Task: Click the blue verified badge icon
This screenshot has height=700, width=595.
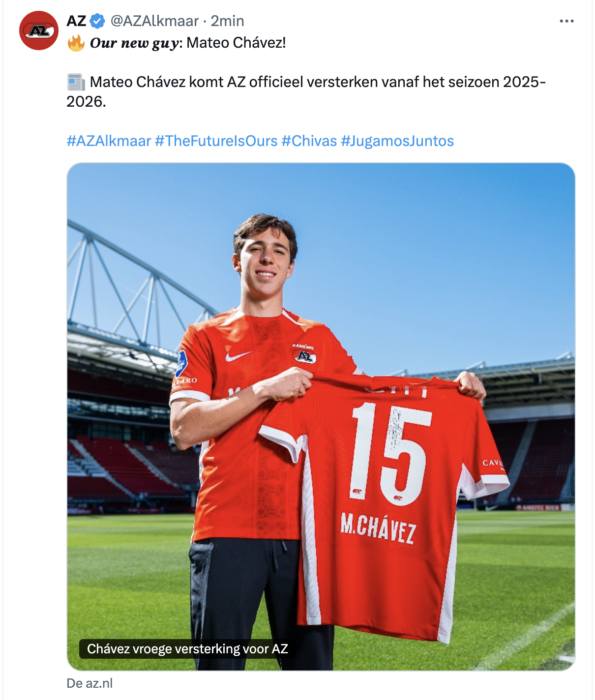Action: coord(98,21)
